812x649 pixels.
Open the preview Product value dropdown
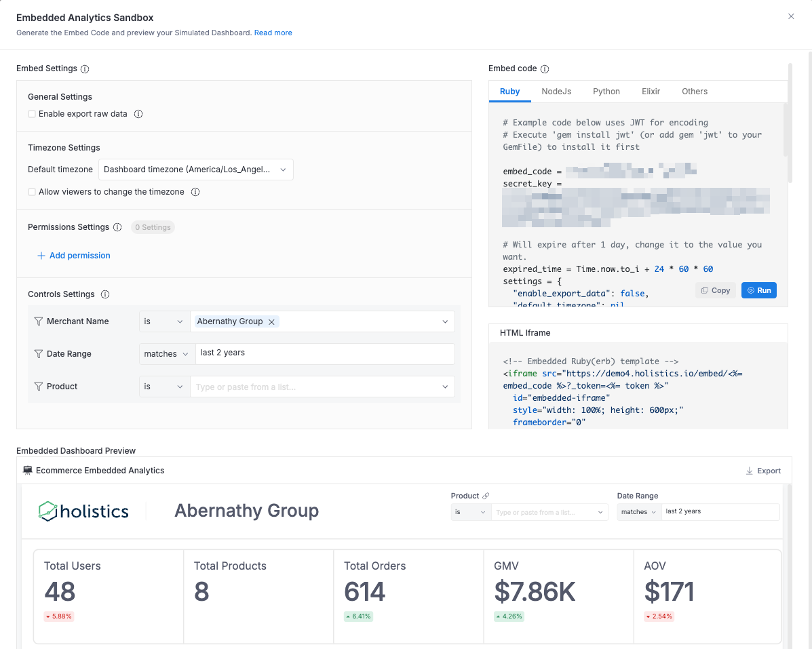click(549, 513)
